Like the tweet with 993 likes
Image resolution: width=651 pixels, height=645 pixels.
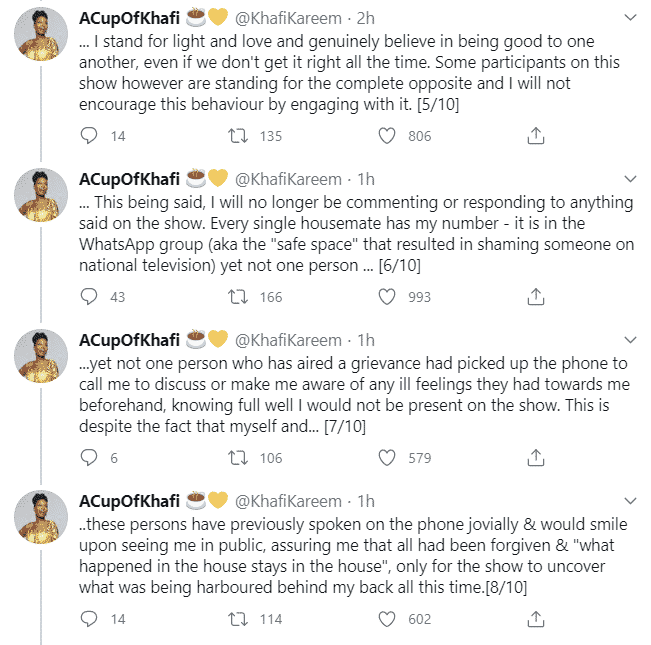click(387, 296)
